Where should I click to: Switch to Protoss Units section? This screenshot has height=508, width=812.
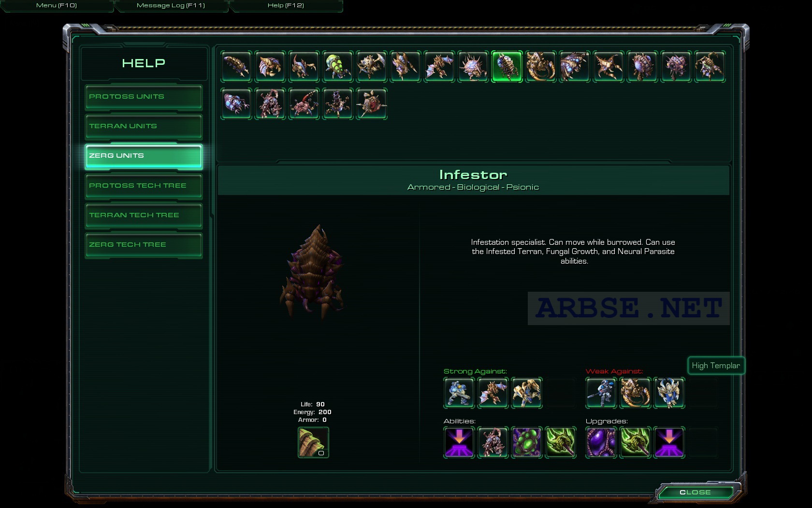144,97
